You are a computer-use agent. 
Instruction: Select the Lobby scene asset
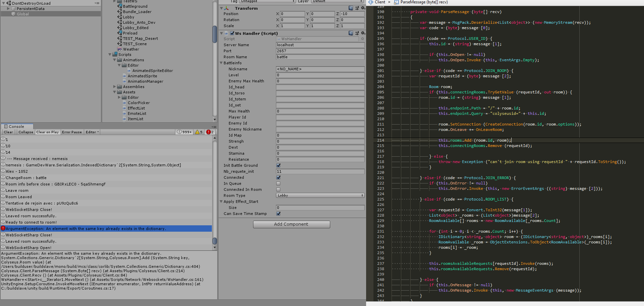(x=128, y=17)
